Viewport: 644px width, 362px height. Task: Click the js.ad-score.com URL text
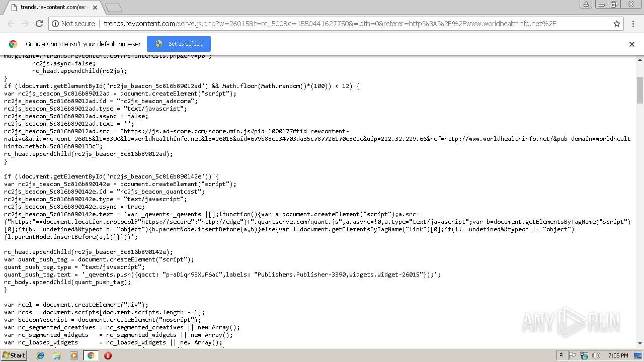317,139
